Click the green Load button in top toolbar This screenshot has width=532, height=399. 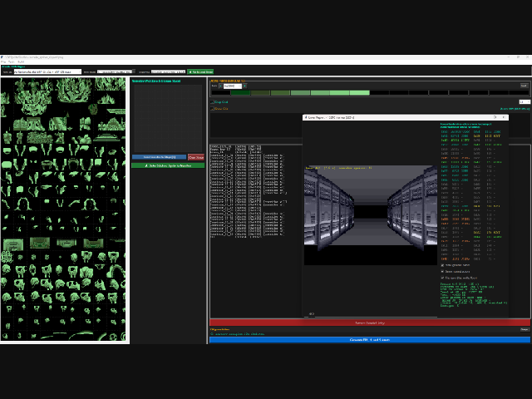(x=200, y=72)
